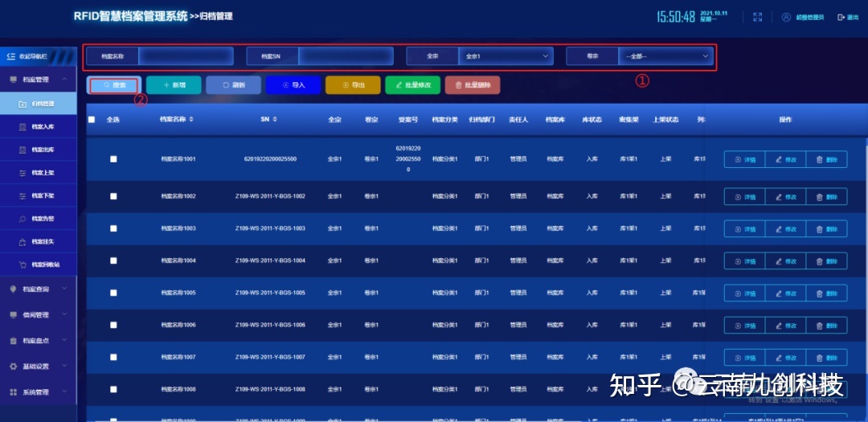868x422 pixels.
Task: Click the fullscreen icon in the header
Action: (757, 17)
